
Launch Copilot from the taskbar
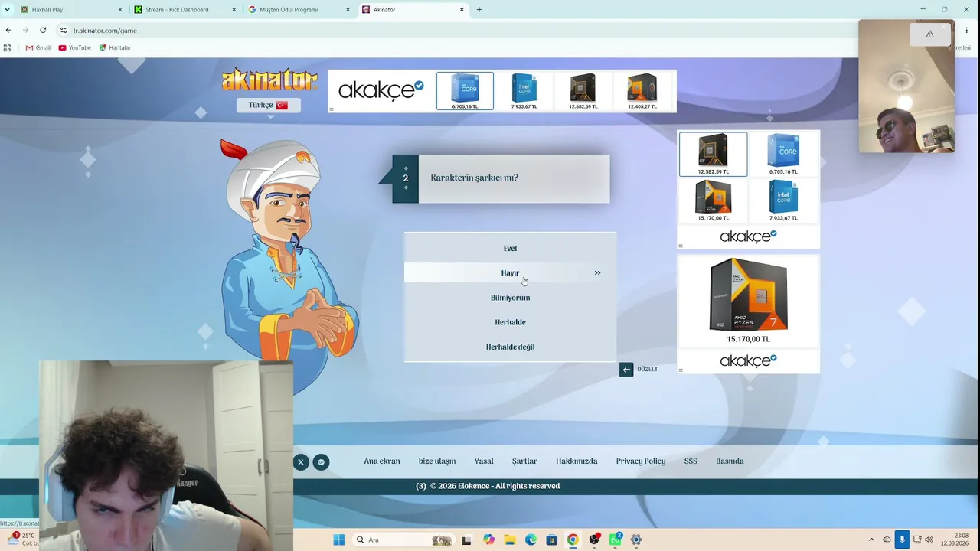click(488, 540)
